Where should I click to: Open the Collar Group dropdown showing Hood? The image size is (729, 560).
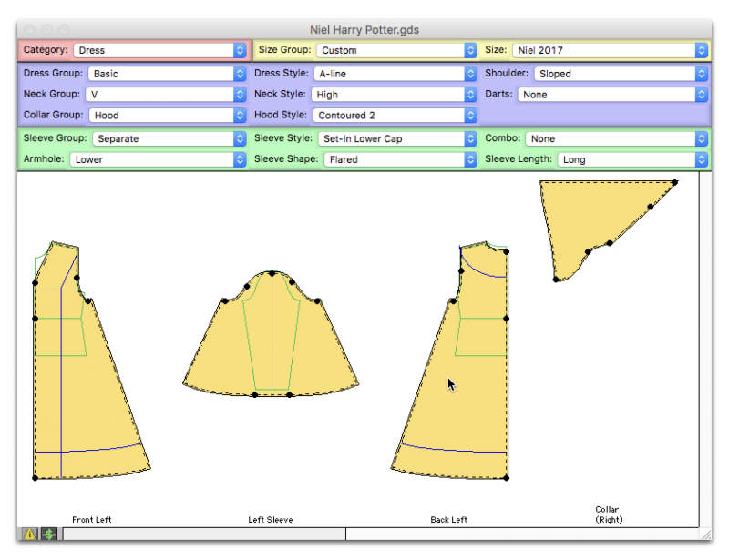tap(167, 116)
